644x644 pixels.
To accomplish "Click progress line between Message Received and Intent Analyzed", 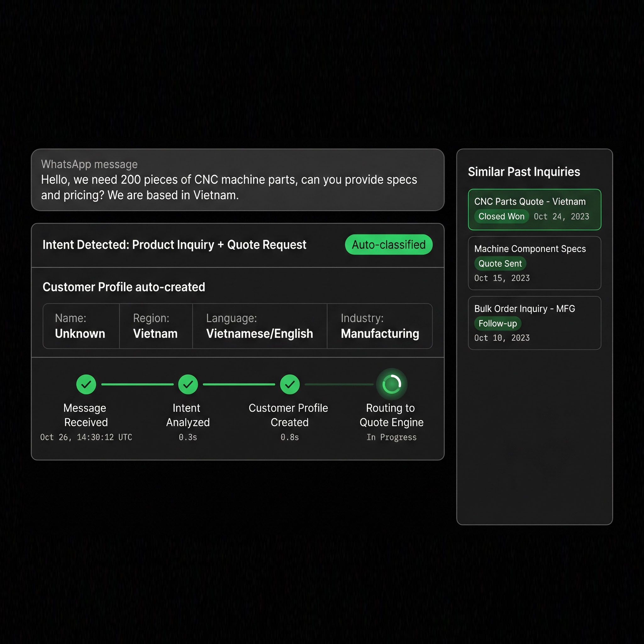I will point(137,384).
